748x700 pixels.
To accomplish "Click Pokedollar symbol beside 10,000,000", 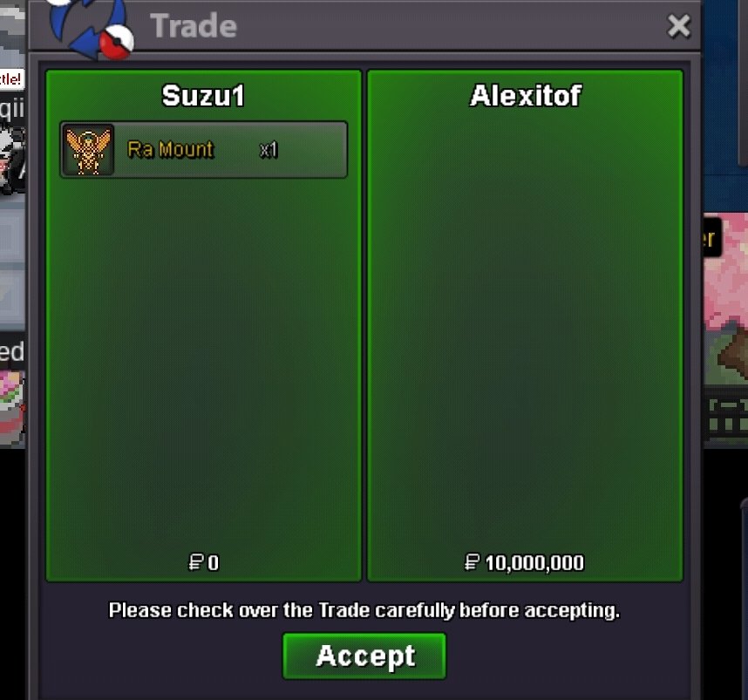I will [472, 562].
